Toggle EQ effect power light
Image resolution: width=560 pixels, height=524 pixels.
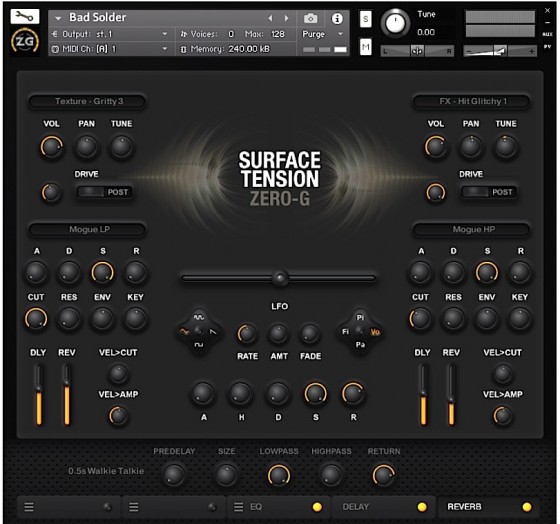317,507
